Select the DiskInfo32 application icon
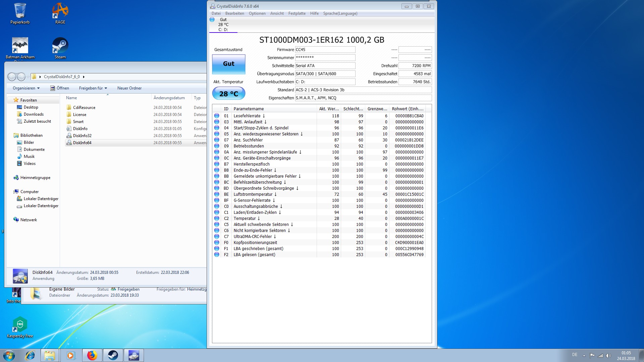The width and height of the screenshot is (644, 362). 69,136
